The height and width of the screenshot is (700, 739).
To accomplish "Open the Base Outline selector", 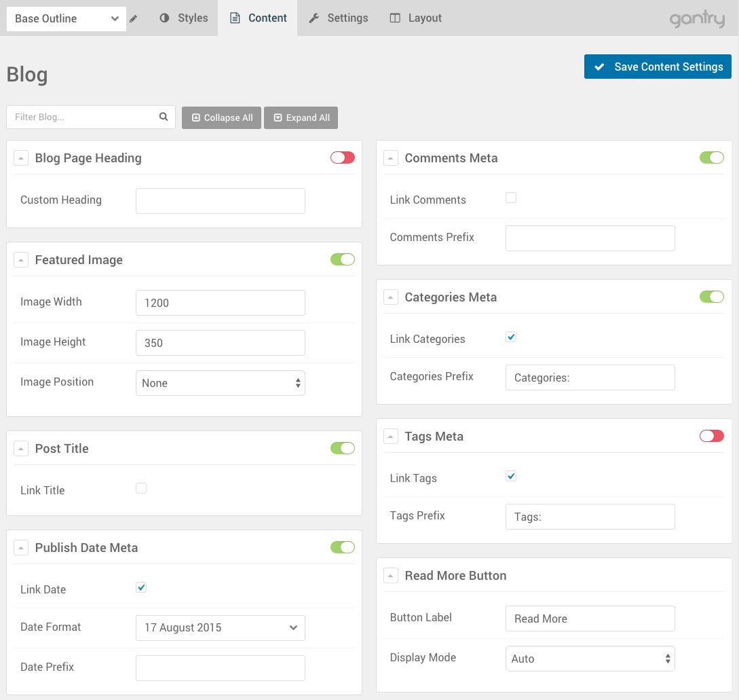I will (x=66, y=19).
